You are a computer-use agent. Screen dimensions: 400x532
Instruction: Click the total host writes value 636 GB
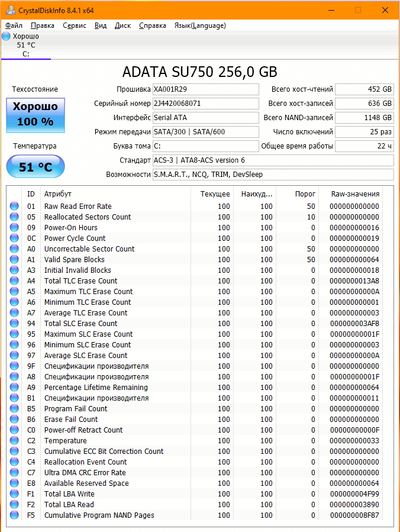[364, 104]
